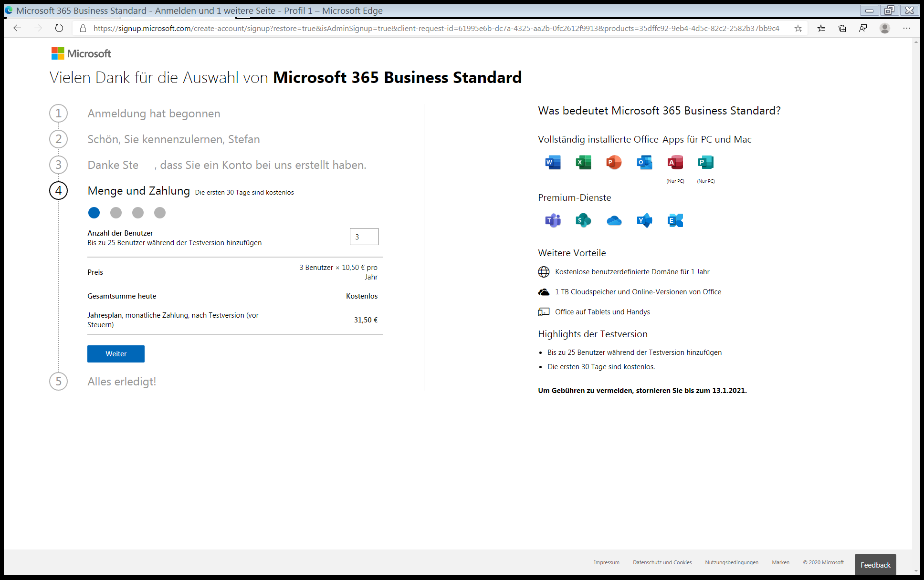Click the Microsoft Teams icon
This screenshot has width=924, height=580.
pyautogui.click(x=553, y=220)
